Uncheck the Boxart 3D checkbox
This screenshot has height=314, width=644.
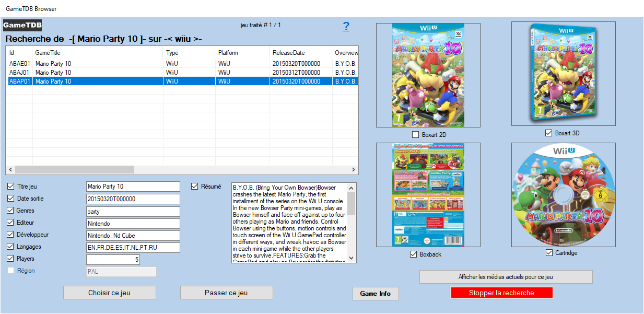coord(548,133)
